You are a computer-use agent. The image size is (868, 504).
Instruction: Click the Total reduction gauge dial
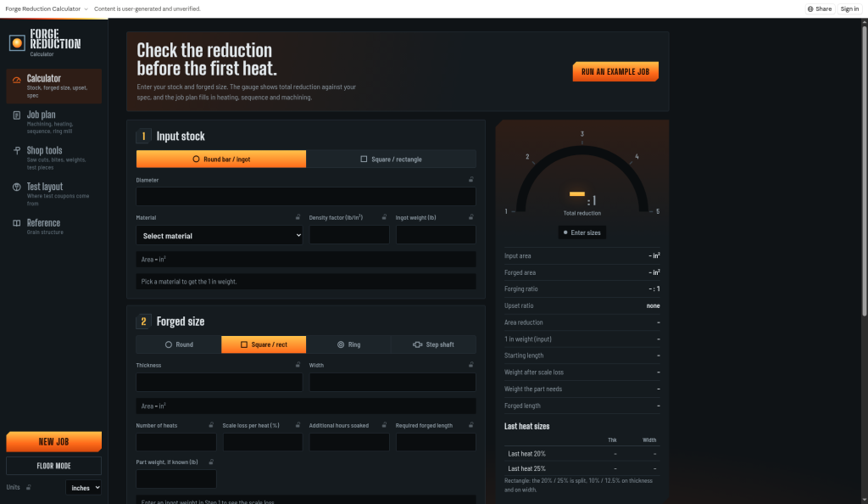(581, 177)
